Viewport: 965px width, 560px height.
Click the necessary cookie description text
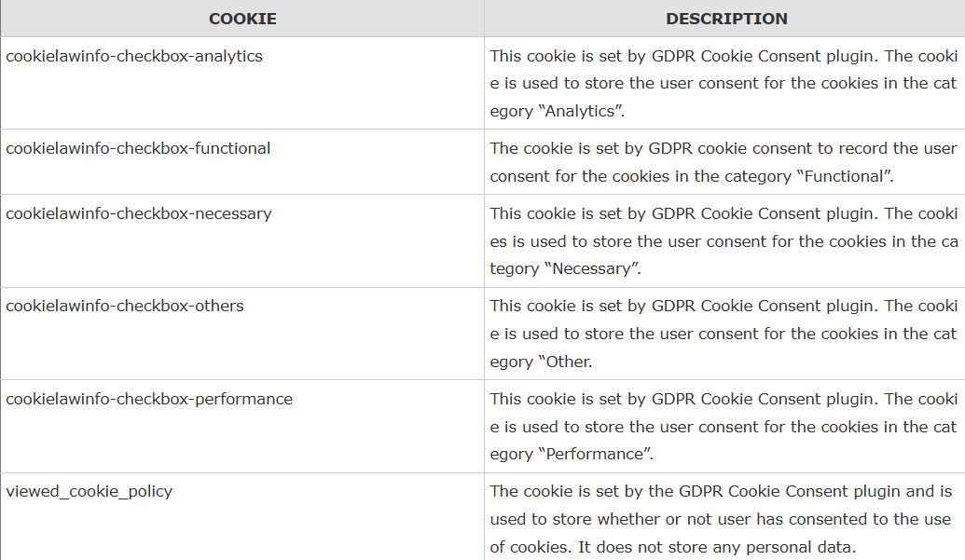pyautogui.click(x=723, y=241)
